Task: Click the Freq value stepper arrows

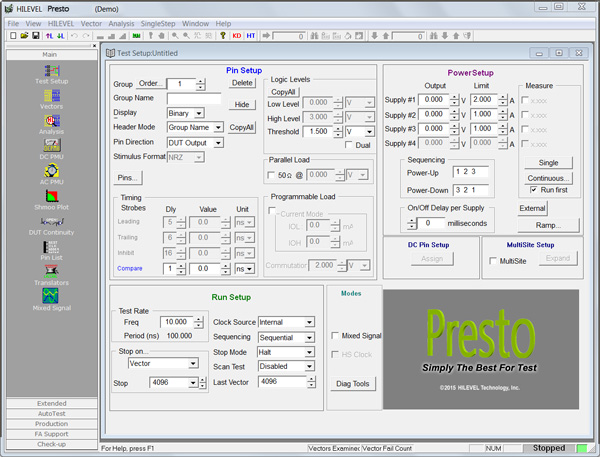Action: [x=198, y=322]
